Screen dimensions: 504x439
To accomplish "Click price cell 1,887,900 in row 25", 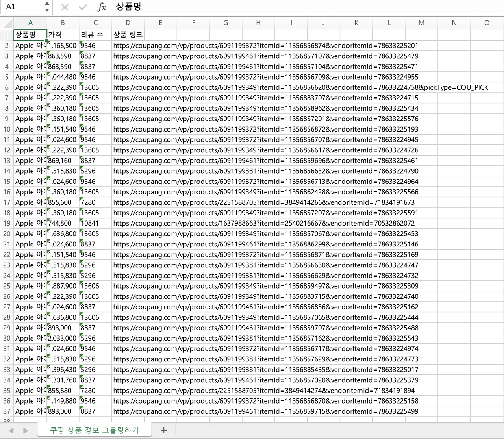I will (63, 286).
